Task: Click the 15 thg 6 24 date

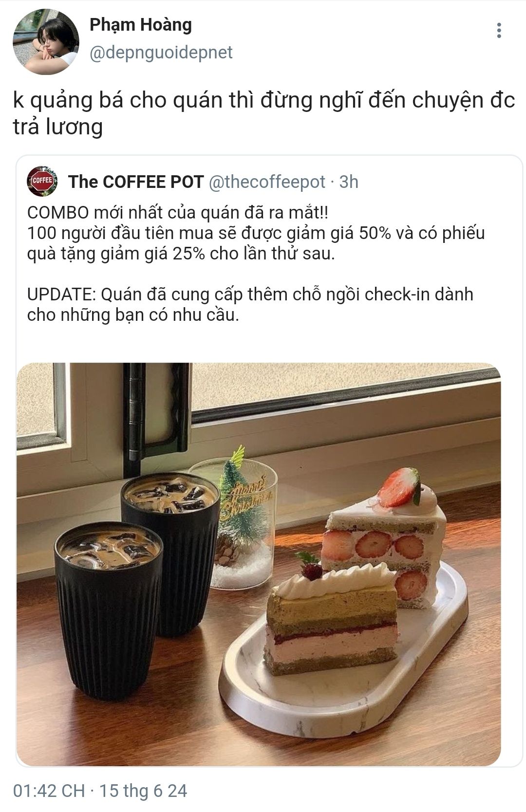Action: point(143,790)
